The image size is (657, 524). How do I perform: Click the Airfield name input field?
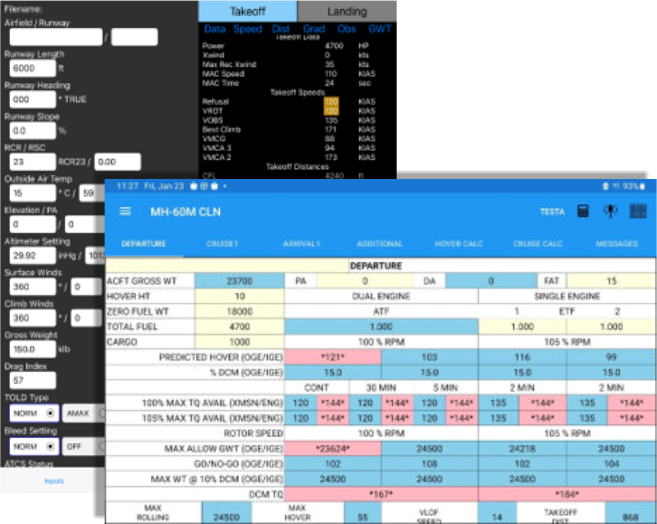[56, 37]
